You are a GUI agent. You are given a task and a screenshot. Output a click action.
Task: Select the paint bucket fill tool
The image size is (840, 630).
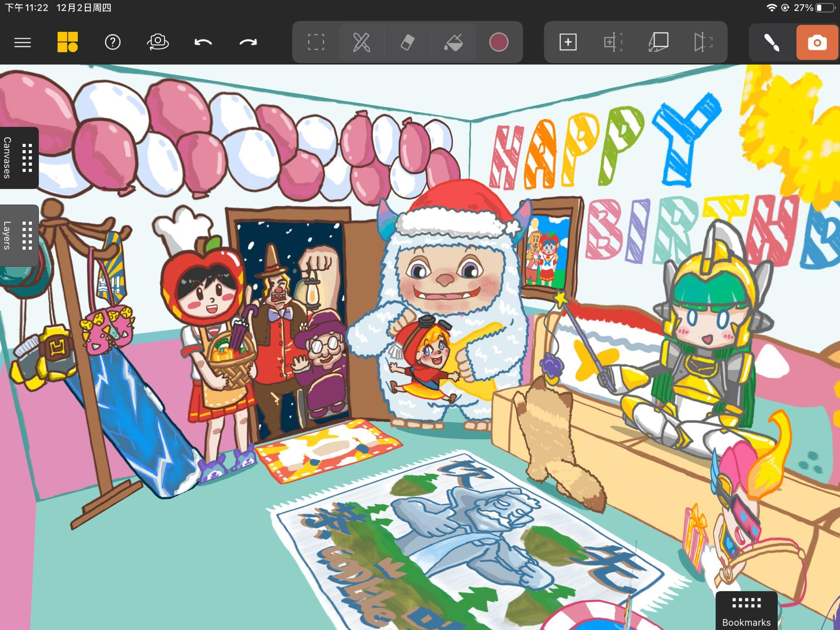point(453,42)
